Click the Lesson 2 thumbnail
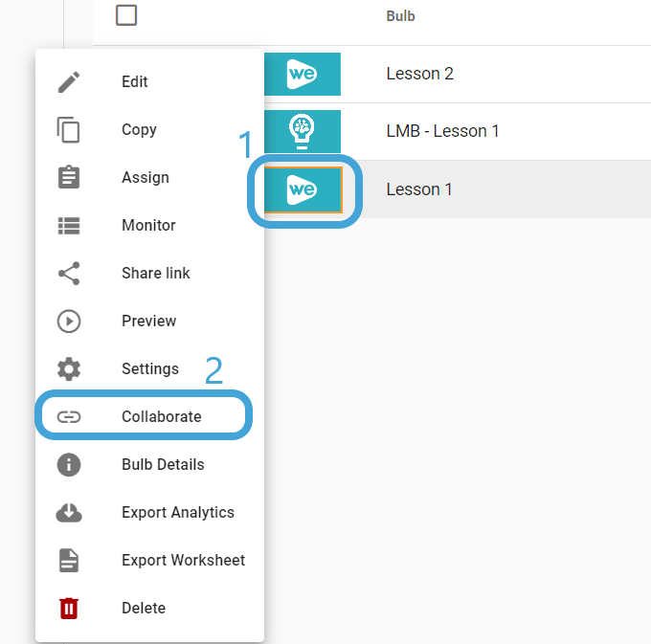 (303, 74)
